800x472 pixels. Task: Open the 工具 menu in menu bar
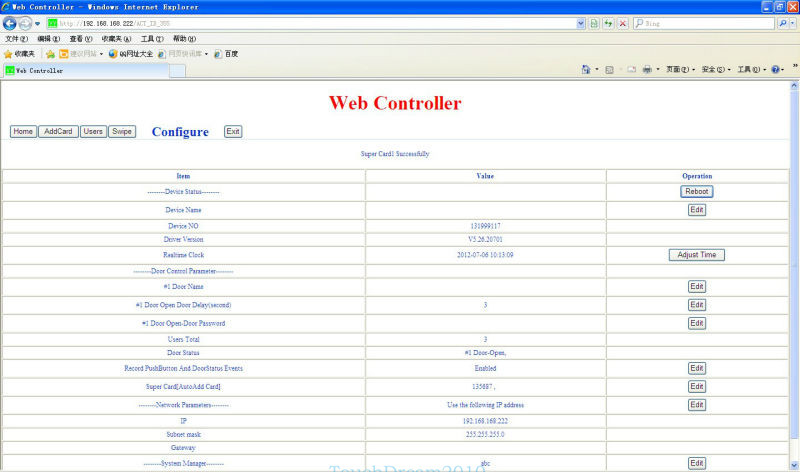[152, 39]
